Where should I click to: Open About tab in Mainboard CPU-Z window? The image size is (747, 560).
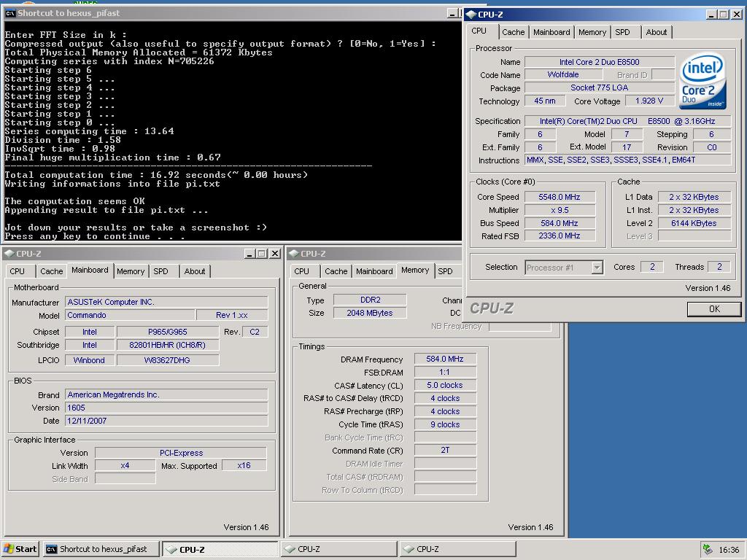click(194, 271)
